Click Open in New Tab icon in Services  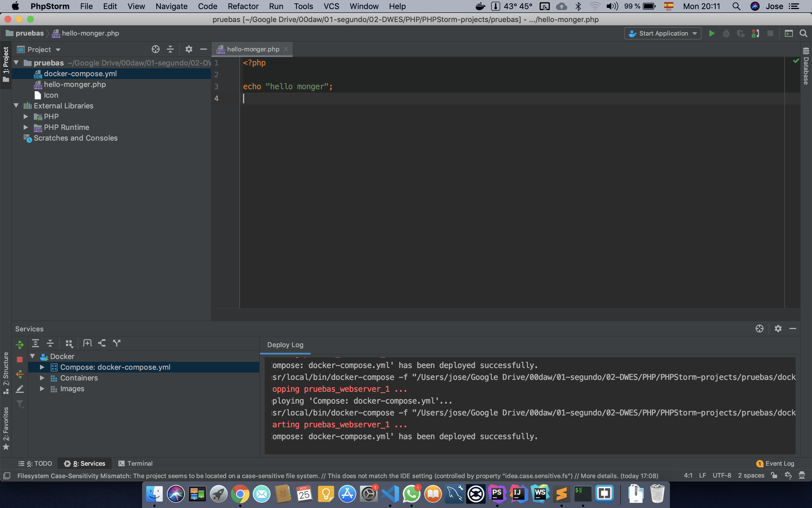(87, 343)
